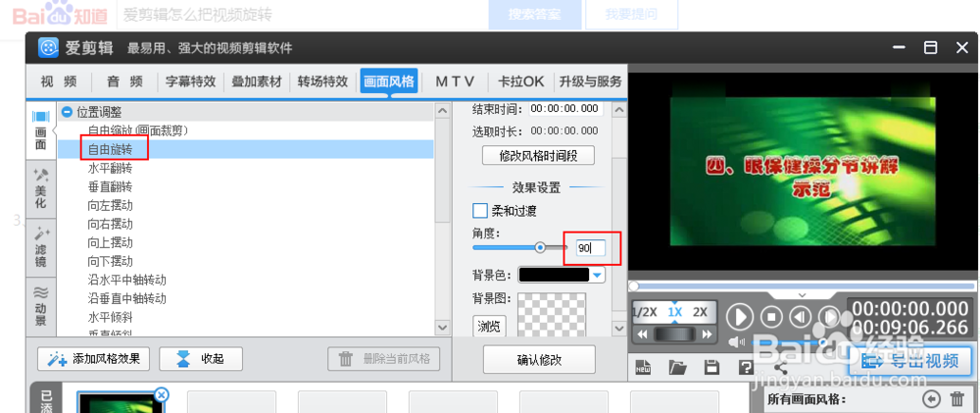Stop the video playback

point(772,317)
